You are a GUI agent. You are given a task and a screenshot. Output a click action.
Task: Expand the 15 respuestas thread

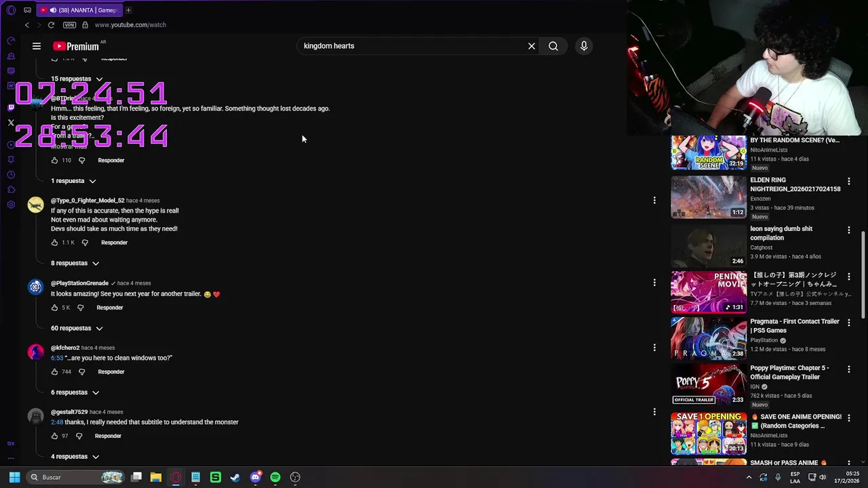point(77,79)
